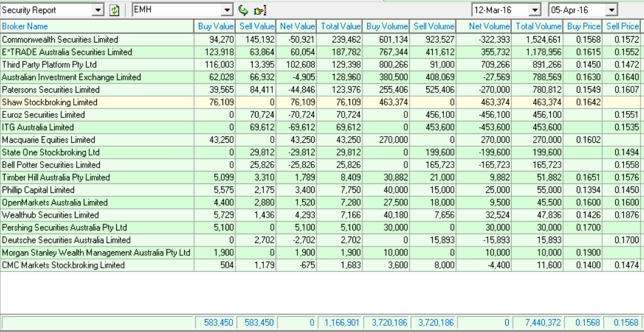Screen dimensions: 644x332
Task: Click Commonwealth net value -50,921 cell
Action: coord(296,40)
